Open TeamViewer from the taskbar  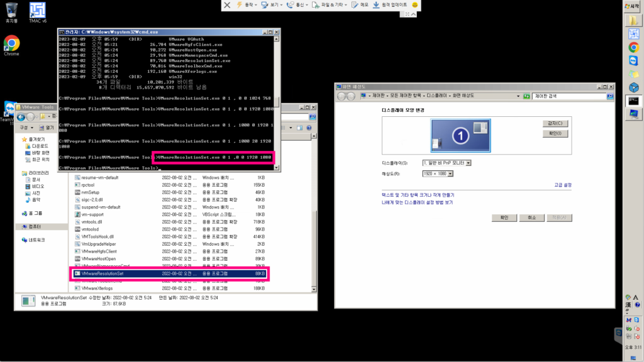pos(633,61)
